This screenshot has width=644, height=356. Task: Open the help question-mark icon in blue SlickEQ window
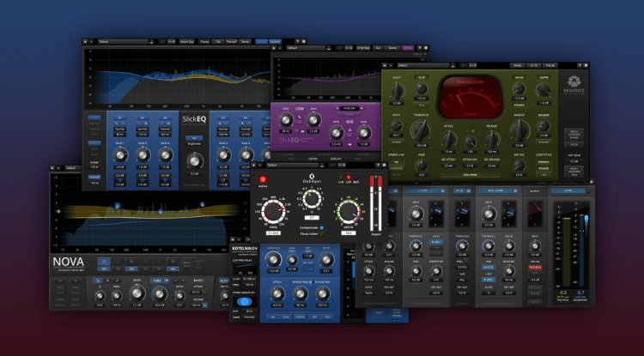[298, 41]
